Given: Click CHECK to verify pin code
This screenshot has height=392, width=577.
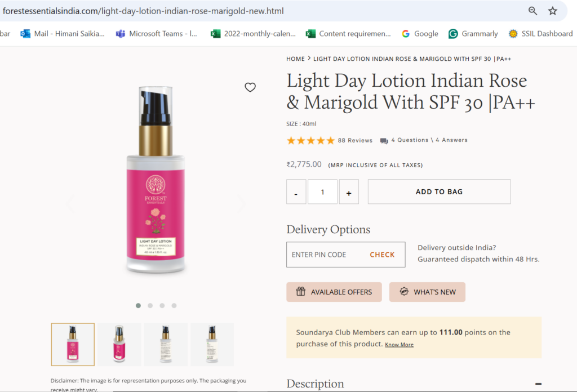Looking at the screenshot, I should tap(382, 255).
